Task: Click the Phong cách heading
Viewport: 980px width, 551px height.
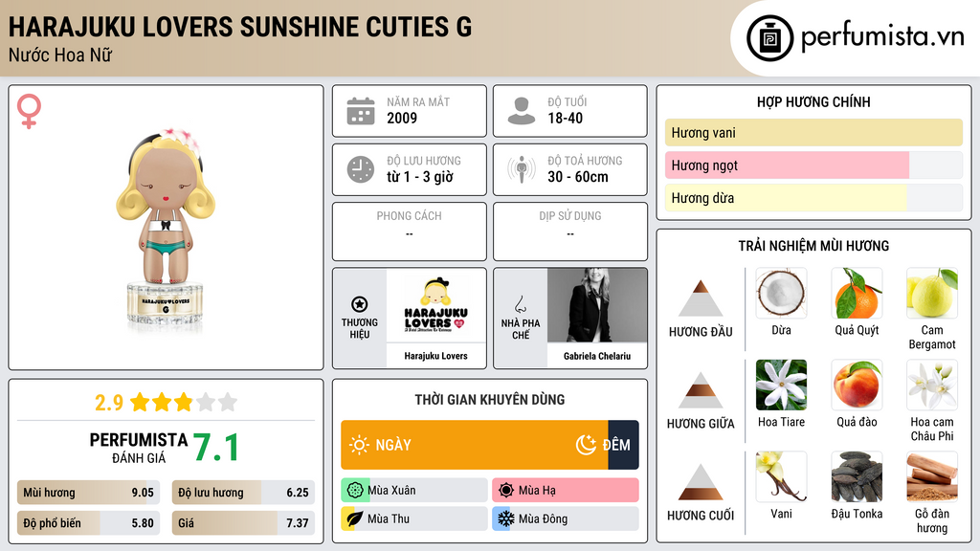Action: click(x=409, y=216)
